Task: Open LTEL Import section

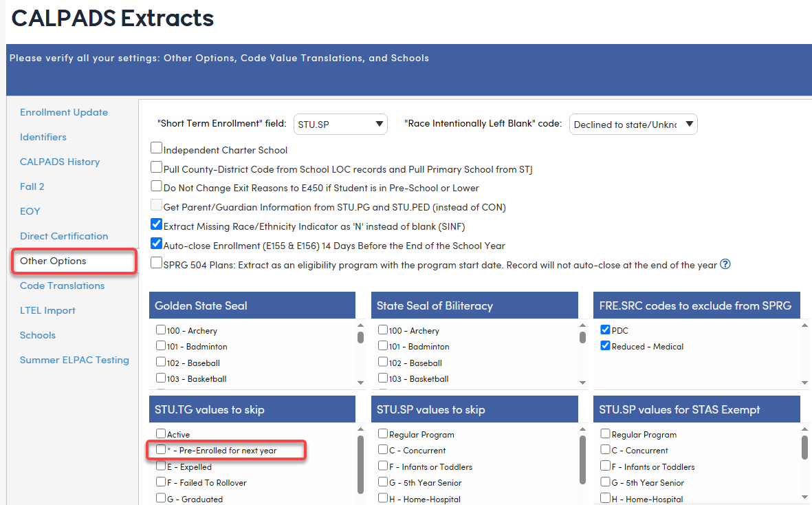Action: (47, 311)
